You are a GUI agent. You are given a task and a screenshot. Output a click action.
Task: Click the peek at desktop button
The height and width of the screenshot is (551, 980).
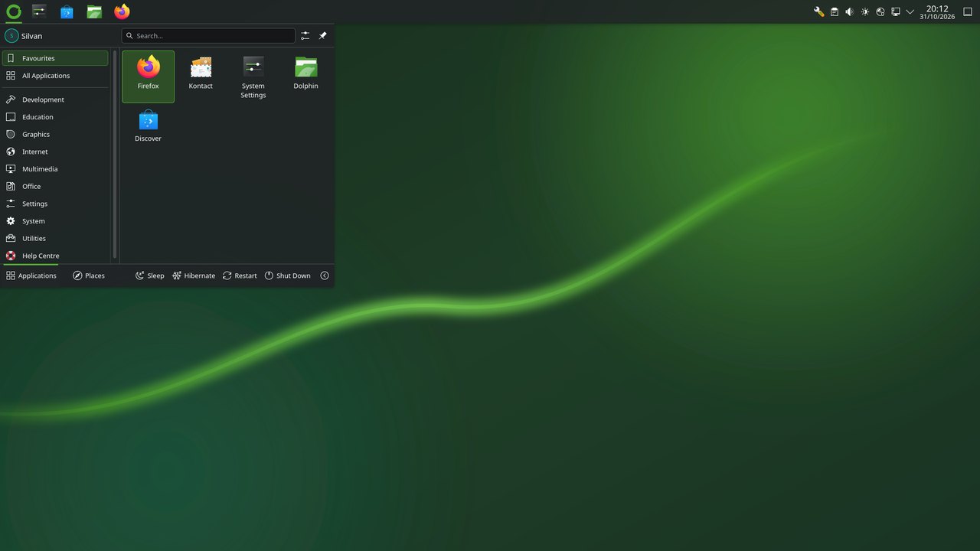coord(967,11)
